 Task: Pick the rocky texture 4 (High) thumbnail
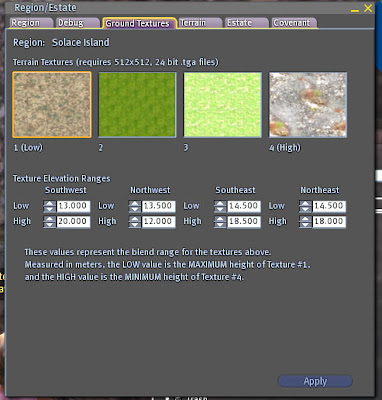(308, 105)
